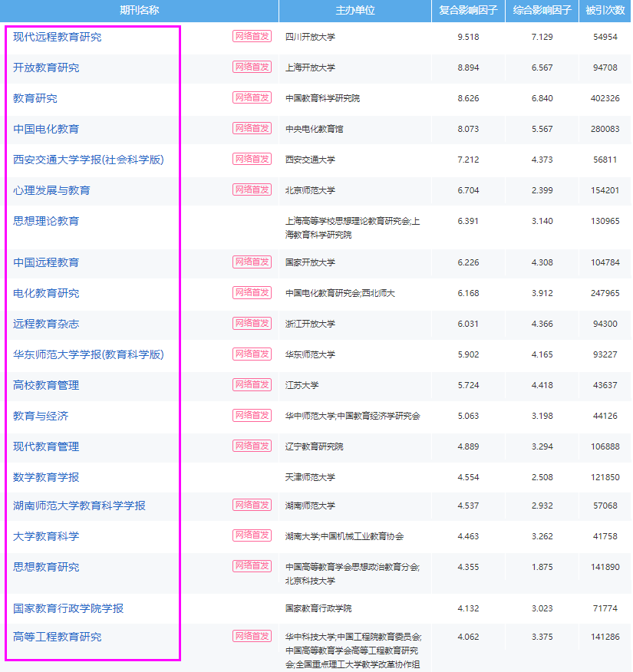This screenshot has width=633, height=672.
Task: Click 网络首发 badge for 中国远程教育
Action: [252, 262]
